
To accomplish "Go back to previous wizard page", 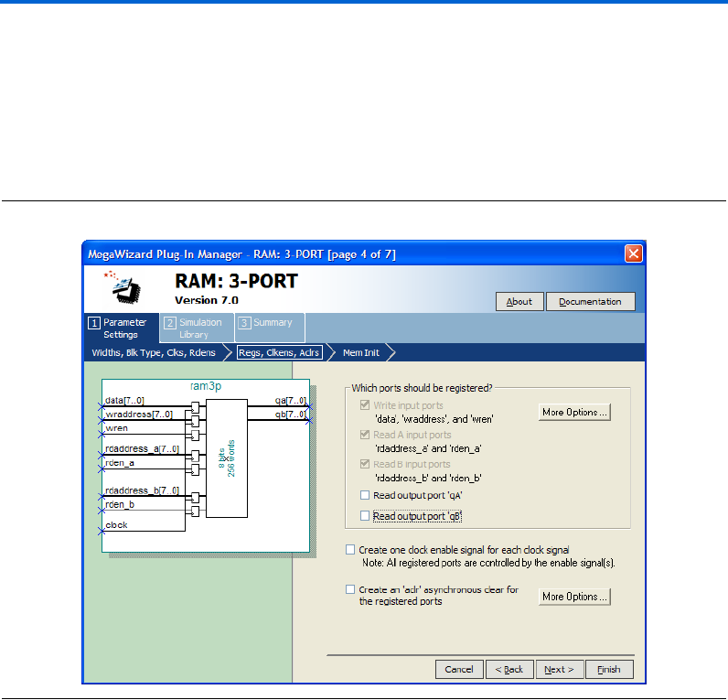I will [x=509, y=669].
